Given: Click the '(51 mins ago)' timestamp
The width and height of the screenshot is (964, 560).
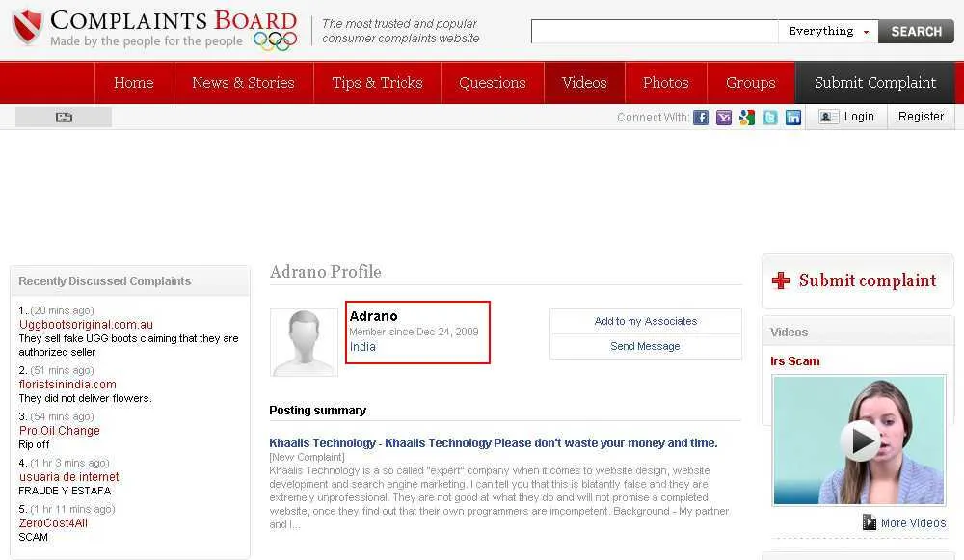Looking at the screenshot, I should [62, 370].
